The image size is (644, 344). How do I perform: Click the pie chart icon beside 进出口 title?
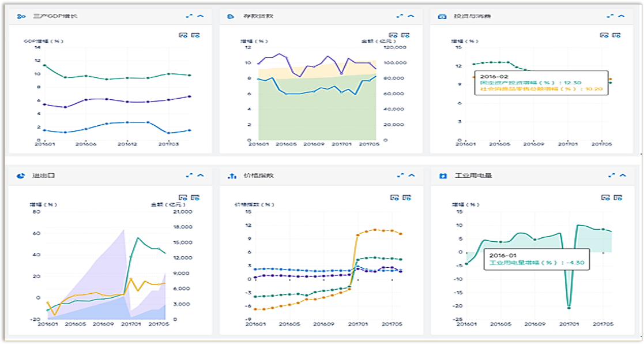[21, 175]
